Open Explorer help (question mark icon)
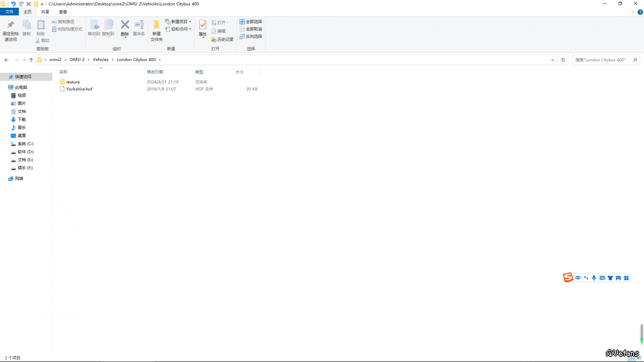 (640, 12)
